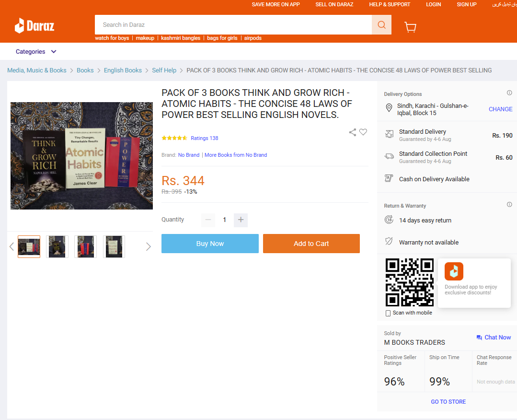Focus the Search in Daraz field
Screen dimensions: 517x420
click(x=233, y=25)
